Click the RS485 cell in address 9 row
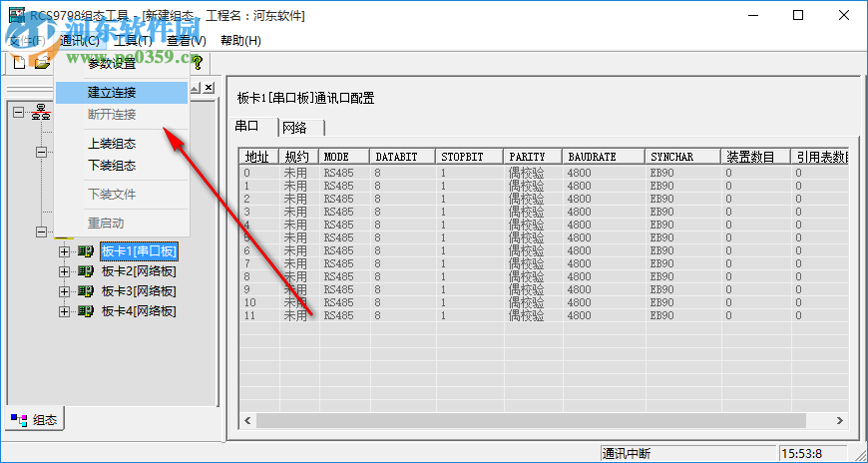The image size is (868, 463). coord(345,289)
